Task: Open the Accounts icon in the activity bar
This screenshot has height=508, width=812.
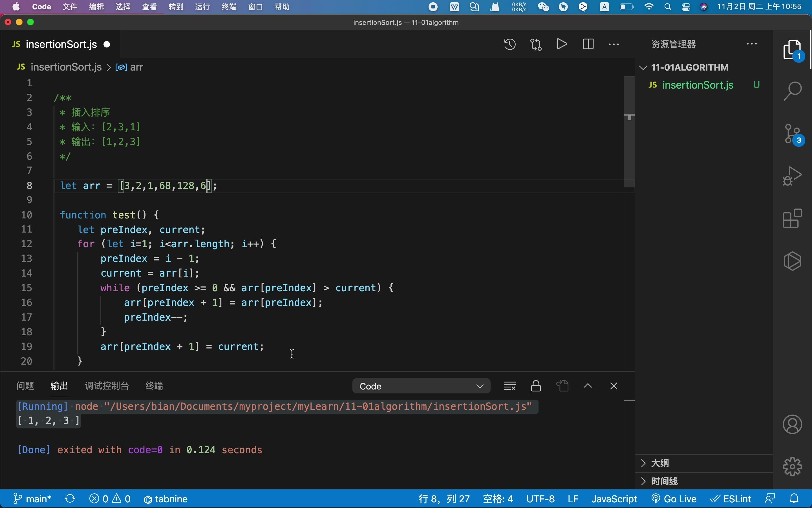Action: tap(793, 424)
